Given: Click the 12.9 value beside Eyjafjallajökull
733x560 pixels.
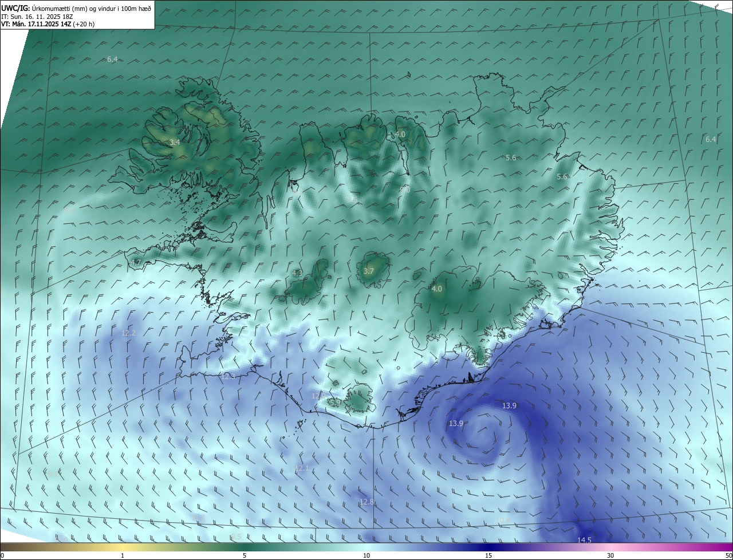Looking at the screenshot, I should pyautogui.click(x=318, y=396).
